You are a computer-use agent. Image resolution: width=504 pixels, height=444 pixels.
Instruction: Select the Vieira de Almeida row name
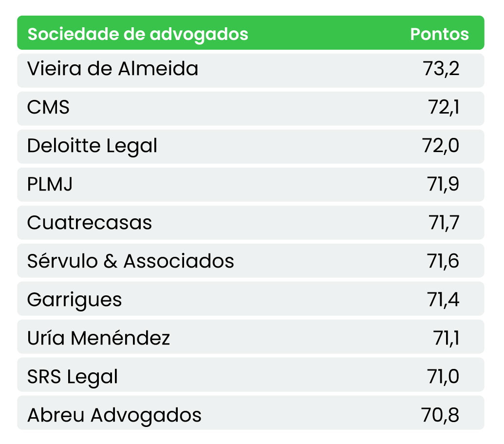(x=113, y=69)
